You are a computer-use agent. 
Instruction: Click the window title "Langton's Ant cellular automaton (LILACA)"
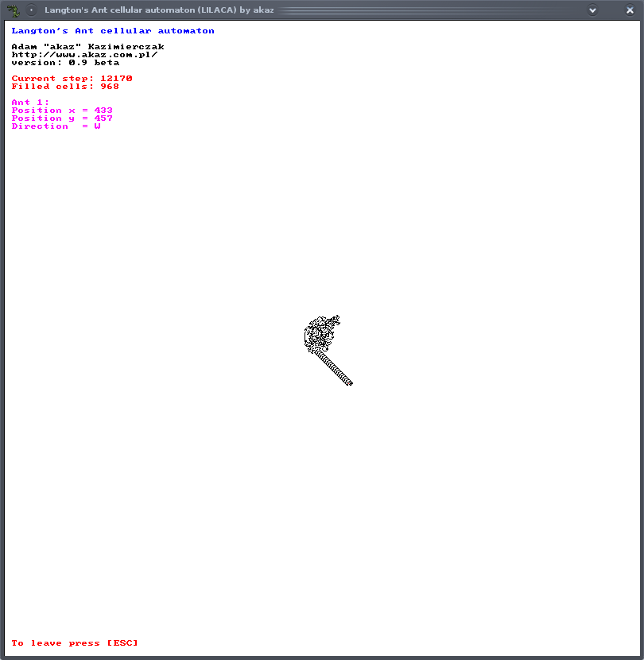click(141, 10)
